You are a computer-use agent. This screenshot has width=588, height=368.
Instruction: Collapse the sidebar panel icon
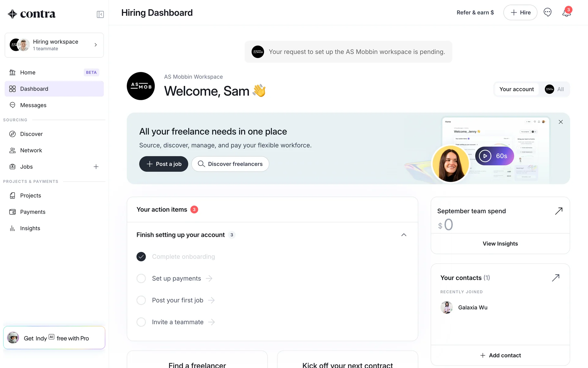click(100, 14)
